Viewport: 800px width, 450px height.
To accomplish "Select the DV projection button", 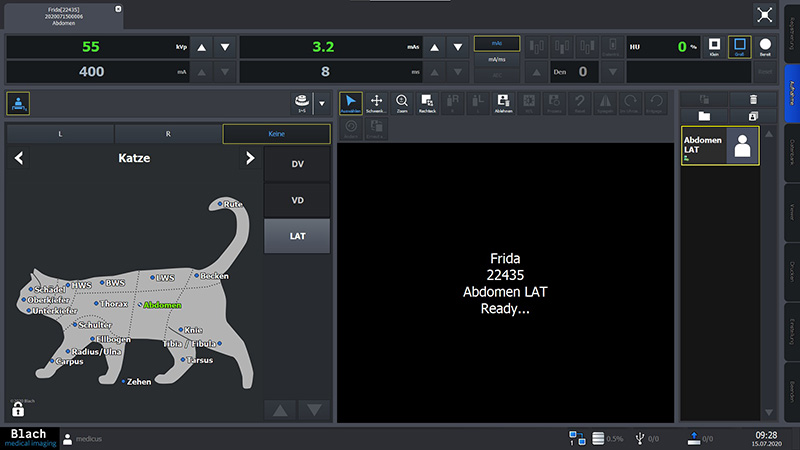I will click(297, 164).
